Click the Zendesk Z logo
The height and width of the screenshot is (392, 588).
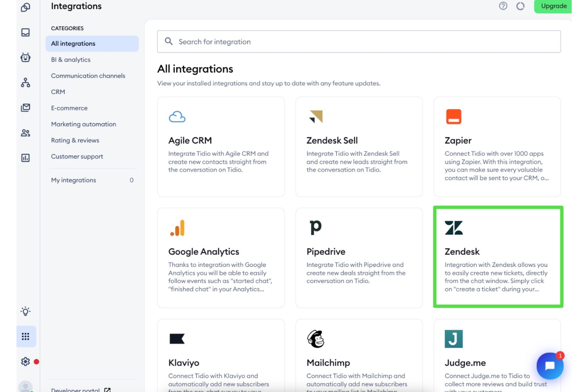[x=454, y=228]
